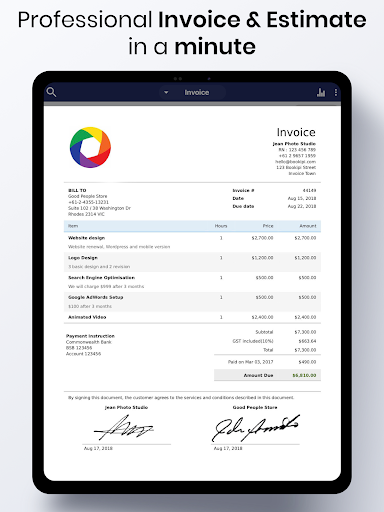
Task: Click the date Aug 15, 2018
Action: [302, 198]
